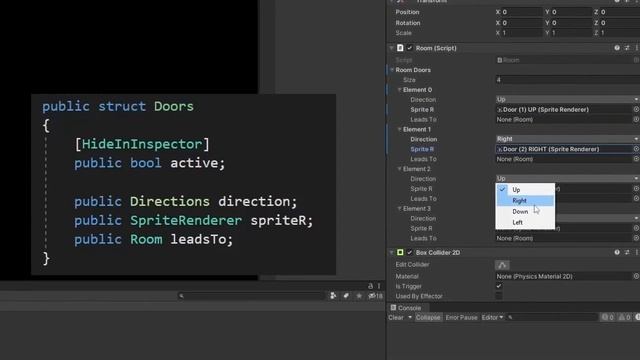
Task: Click the favorites star icon in Project panel
Action: pyautogui.click(x=359, y=296)
